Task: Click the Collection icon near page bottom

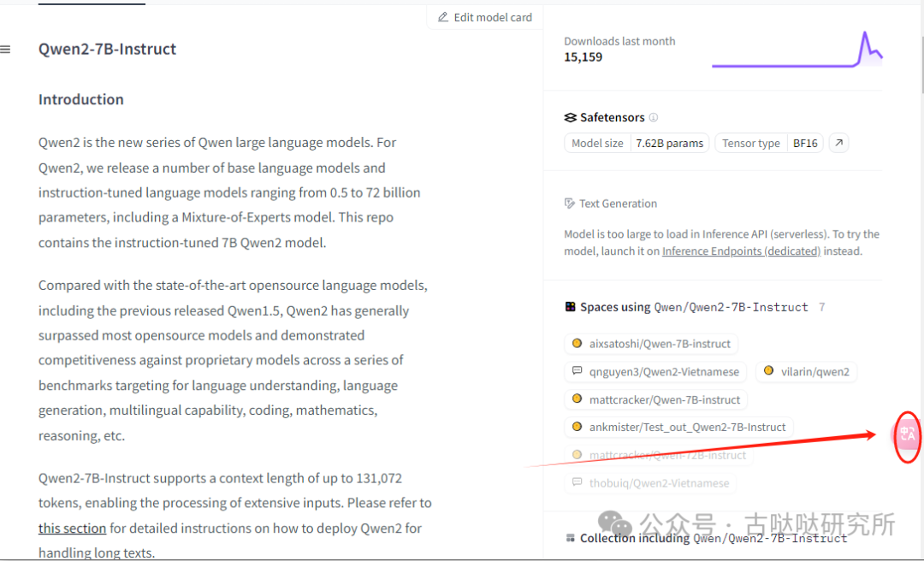Action: (570, 538)
